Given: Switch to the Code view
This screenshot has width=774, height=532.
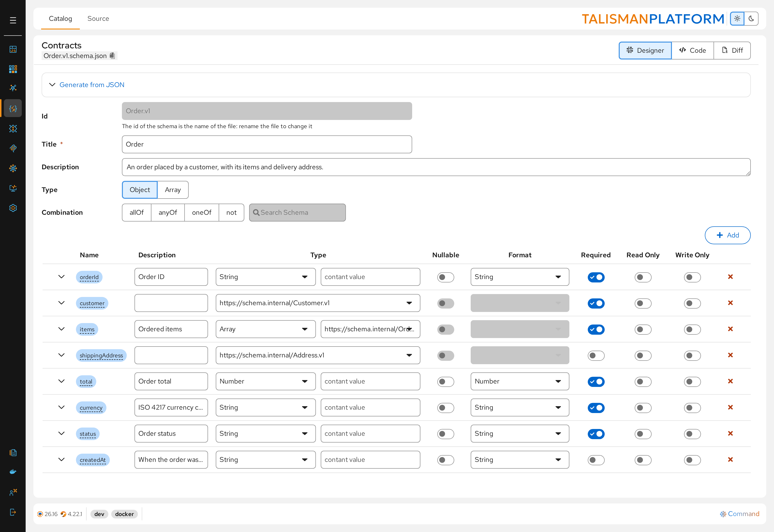Looking at the screenshot, I should click(x=692, y=50).
